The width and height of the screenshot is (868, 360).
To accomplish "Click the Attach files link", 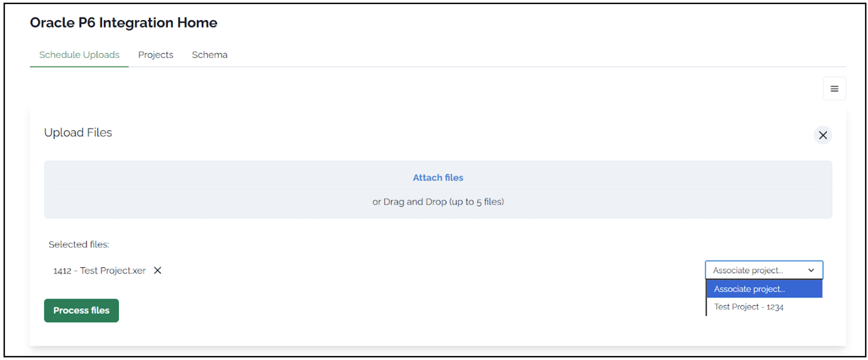I will pos(438,177).
